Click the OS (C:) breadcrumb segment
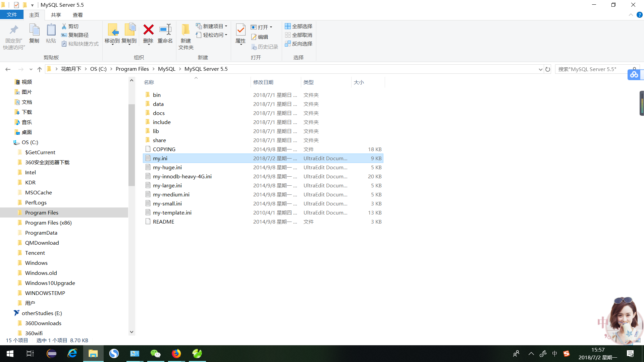The image size is (644, 362). tap(98, 69)
